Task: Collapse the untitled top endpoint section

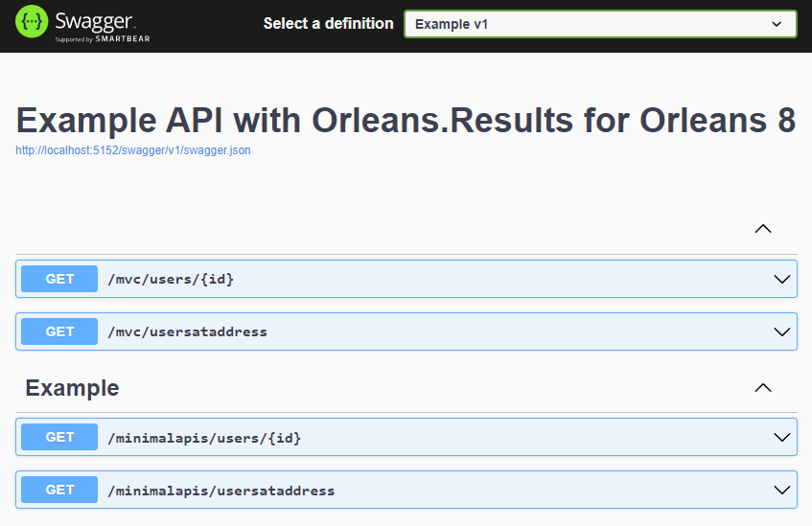Action: click(x=763, y=229)
